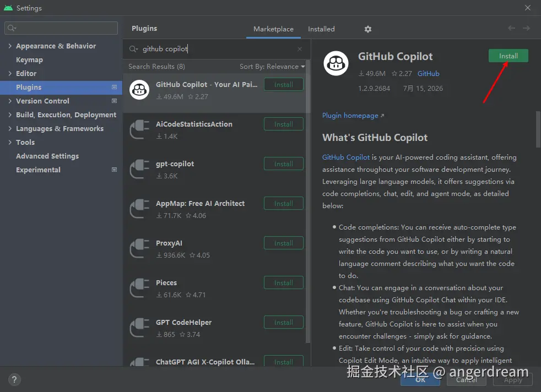The height and width of the screenshot is (392, 541).
Task: Click the Android Studio logo in title bar
Action: pos(8,8)
